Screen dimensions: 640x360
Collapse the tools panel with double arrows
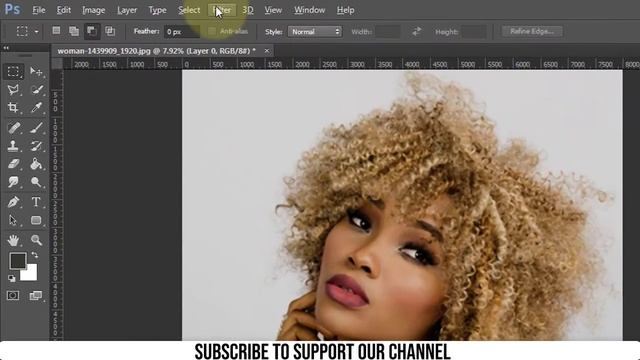(6, 48)
